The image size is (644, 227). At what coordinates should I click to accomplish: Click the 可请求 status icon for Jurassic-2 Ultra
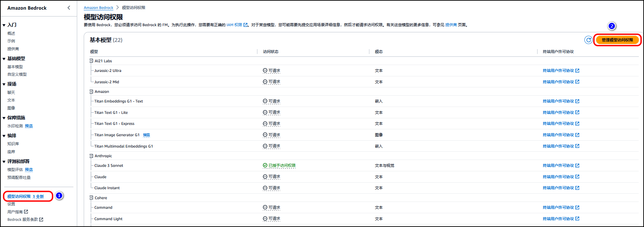point(265,71)
